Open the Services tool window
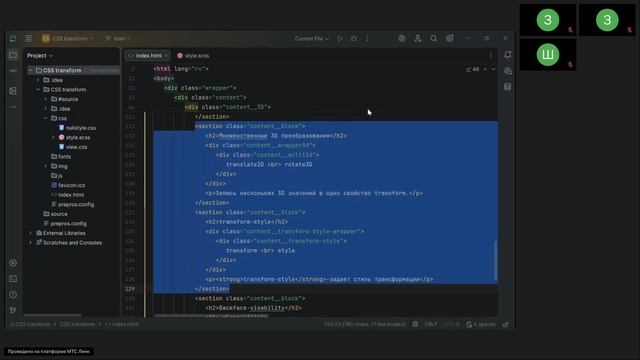Image resolution: width=640 pixels, height=360 pixels. click(13, 262)
